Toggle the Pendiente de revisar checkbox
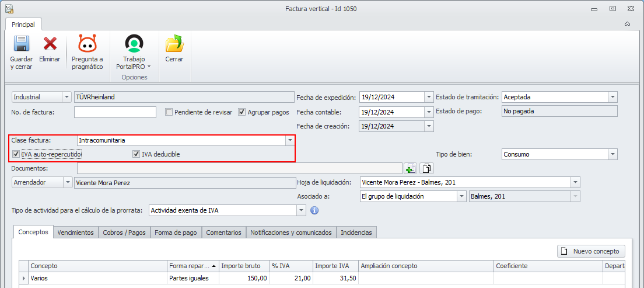The height and width of the screenshot is (288, 644). pyautogui.click(x=169, y=112)
